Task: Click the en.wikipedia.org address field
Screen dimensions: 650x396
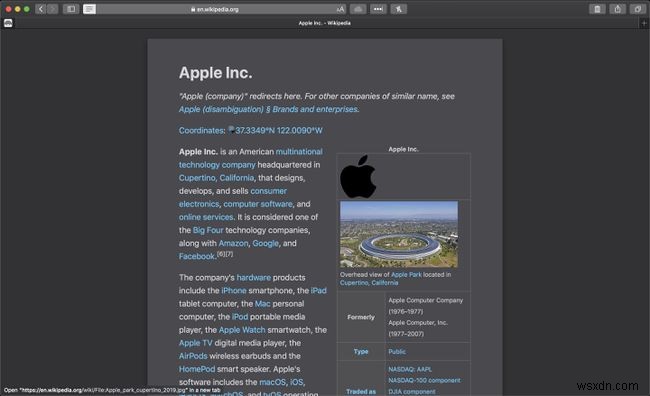Action: 214,9
